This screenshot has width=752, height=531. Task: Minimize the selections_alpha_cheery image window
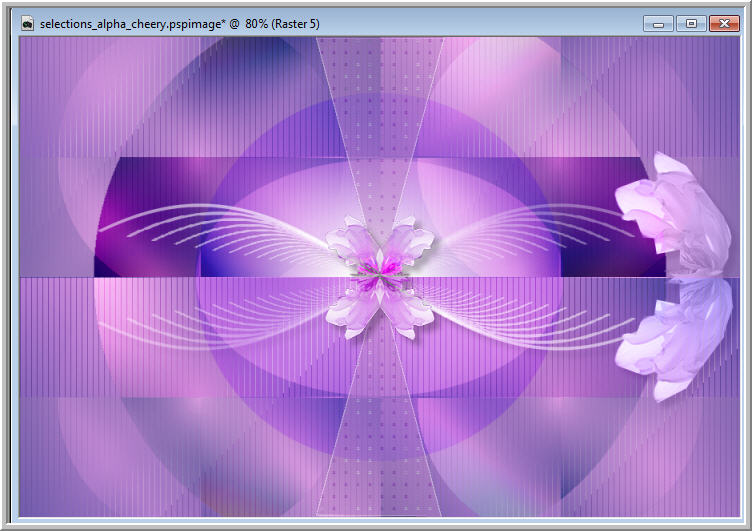point(658,24)
